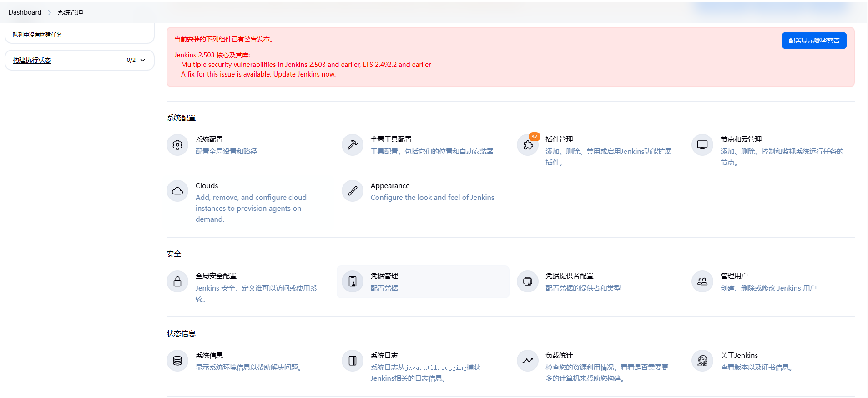Open the 全局安全配置 lock icon
Image resolution: width=868 pixels, height=398 pixels.
click(177, 281)
